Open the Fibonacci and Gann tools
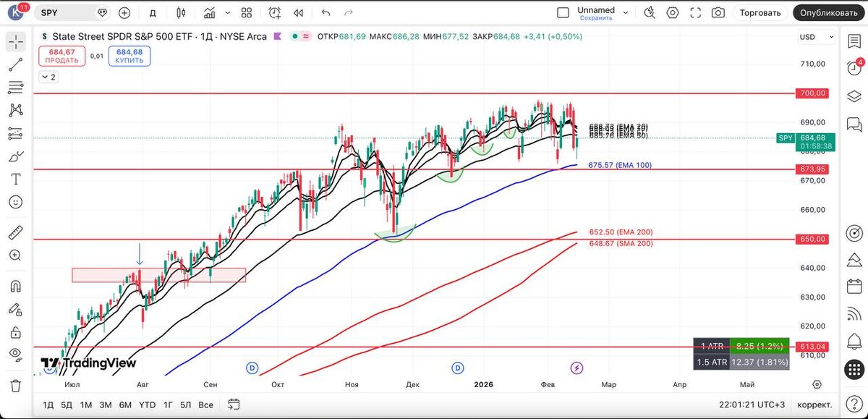Image resolution: width=868 pixels, height=419 pixels. (x=15, y=88)
